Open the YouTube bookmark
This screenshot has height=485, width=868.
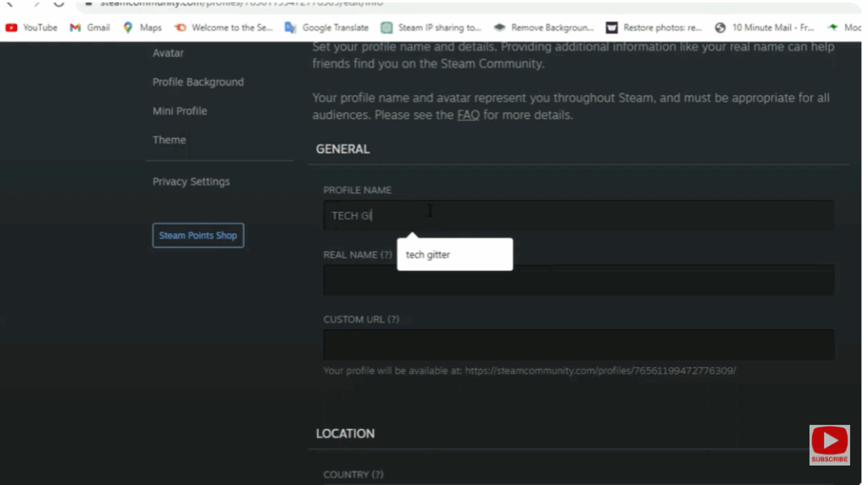pyautogui.click(x=31, y=28)
